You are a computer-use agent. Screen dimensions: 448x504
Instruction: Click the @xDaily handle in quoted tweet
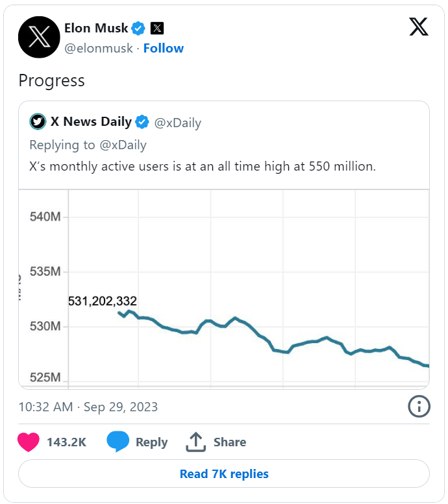click(x=178, y=123)
